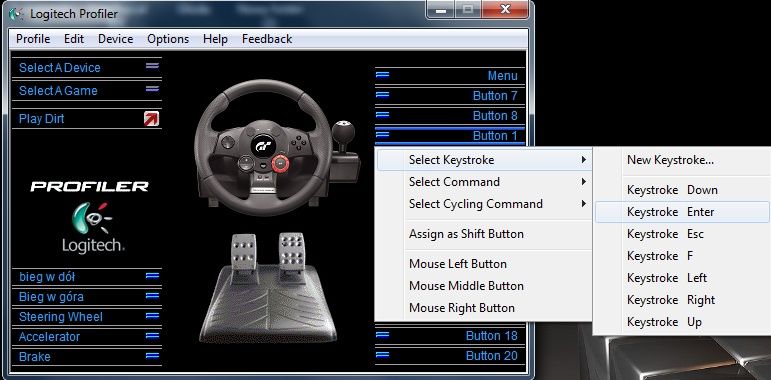
Task: Click the stripes icon beside Button 20
Action: tap(383, 354)
